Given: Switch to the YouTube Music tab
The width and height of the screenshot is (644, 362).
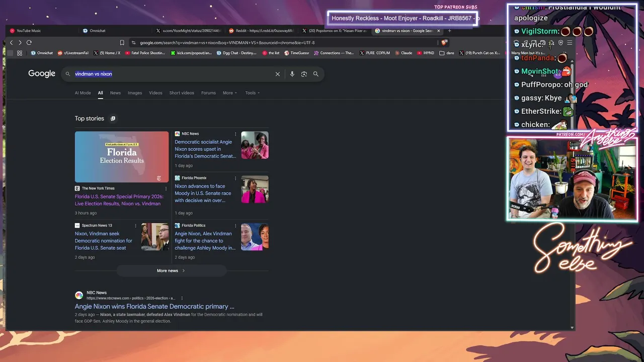Looking at the screenshot, I should pos(43,31).
